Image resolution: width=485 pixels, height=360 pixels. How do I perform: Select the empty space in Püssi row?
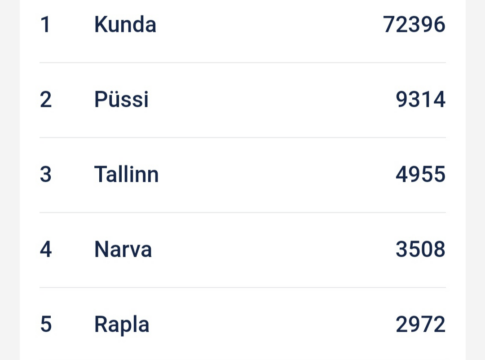[x=272, y=99]
